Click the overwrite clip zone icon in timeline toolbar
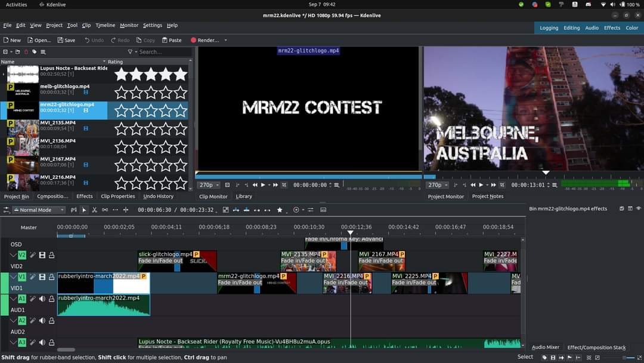This screenshot has width=644, height=363. [x=246, y=210]
